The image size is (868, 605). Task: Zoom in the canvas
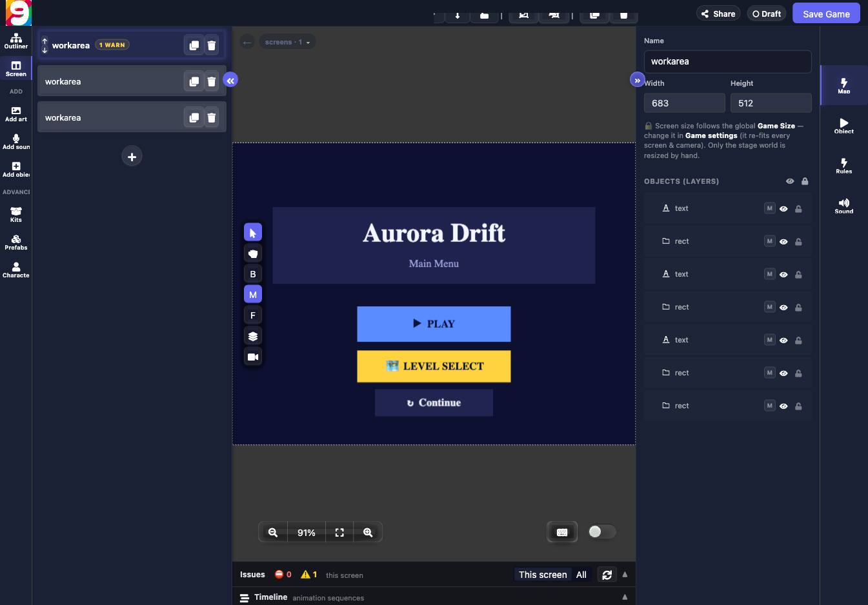[x=368, y=533]
